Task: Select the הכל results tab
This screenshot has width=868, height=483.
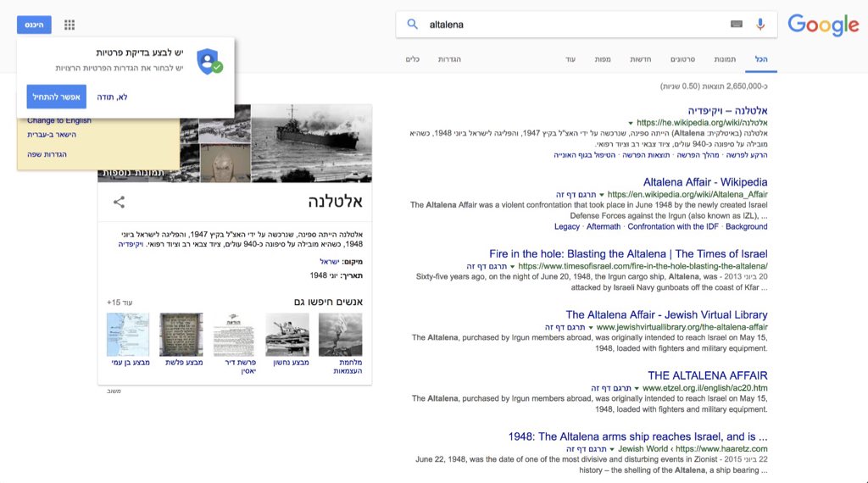Action: point(761,59)
